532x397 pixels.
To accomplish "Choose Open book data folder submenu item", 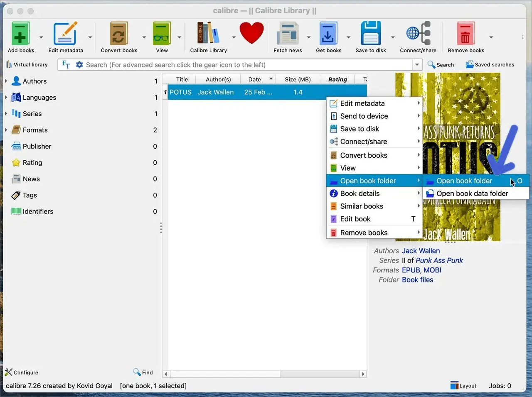I will click(x=472, y=194).
